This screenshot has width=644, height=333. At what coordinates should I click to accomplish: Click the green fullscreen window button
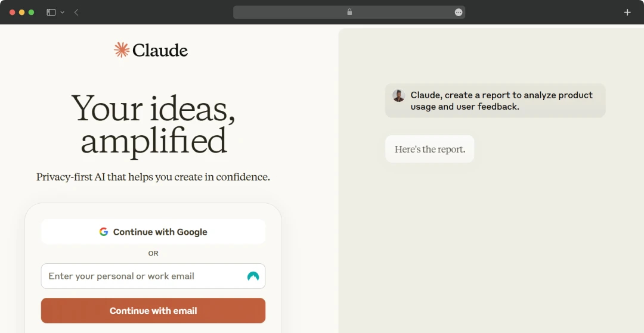[31, 13]
